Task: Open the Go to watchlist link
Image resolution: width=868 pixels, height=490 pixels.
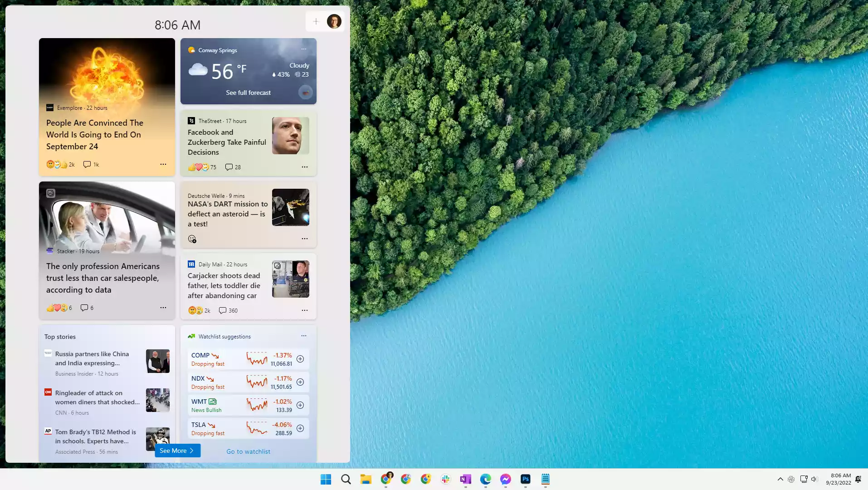Action: (248, 451)
